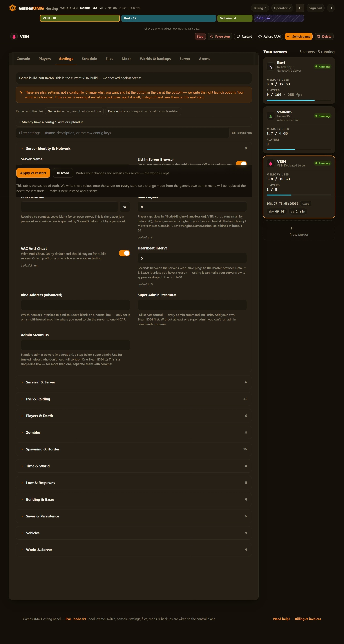Click the pencil icon in the orange notice
Image resolution: width=344 pixels, height=644 pixels.
(x=21, y=92)
